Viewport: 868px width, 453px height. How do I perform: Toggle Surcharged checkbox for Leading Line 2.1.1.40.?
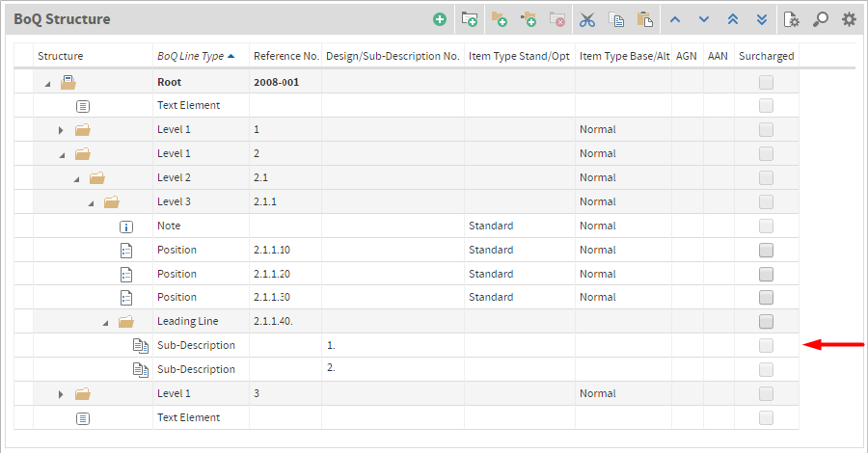click(x=766, y=321)
